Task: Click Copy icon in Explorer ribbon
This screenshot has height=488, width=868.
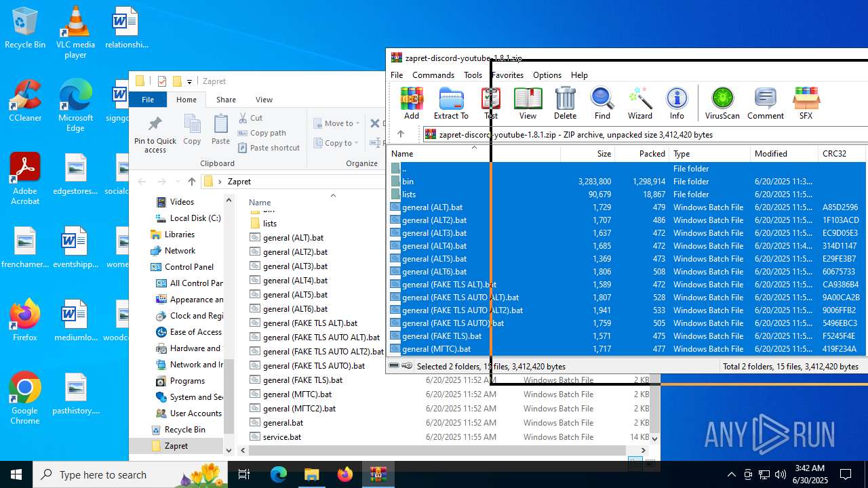Action: pos(192,129)
